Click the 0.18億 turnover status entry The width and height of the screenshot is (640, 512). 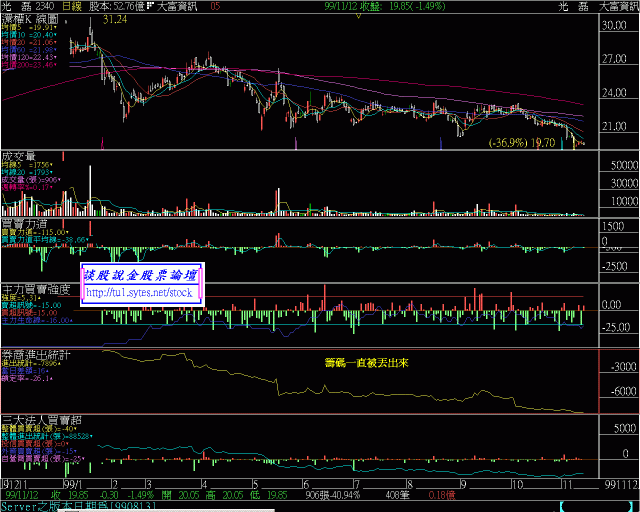click(x=442, y=495)
